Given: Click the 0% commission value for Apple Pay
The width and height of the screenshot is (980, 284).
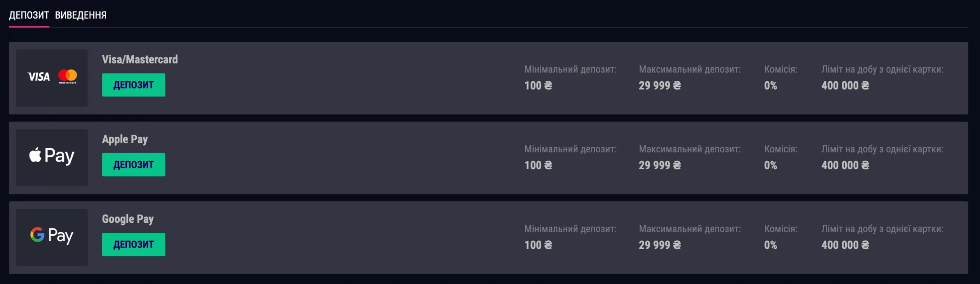Looking at the screenshot, I should 769,165.
